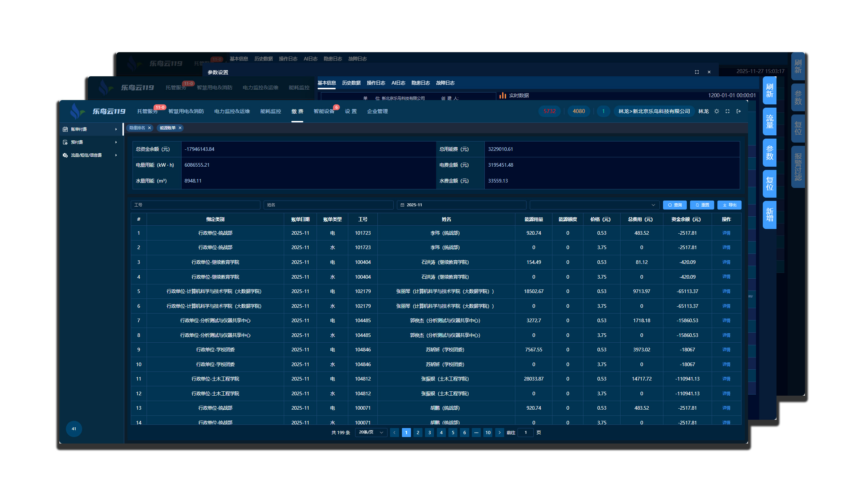Click the calendar icon in date field

pos(402,205)
